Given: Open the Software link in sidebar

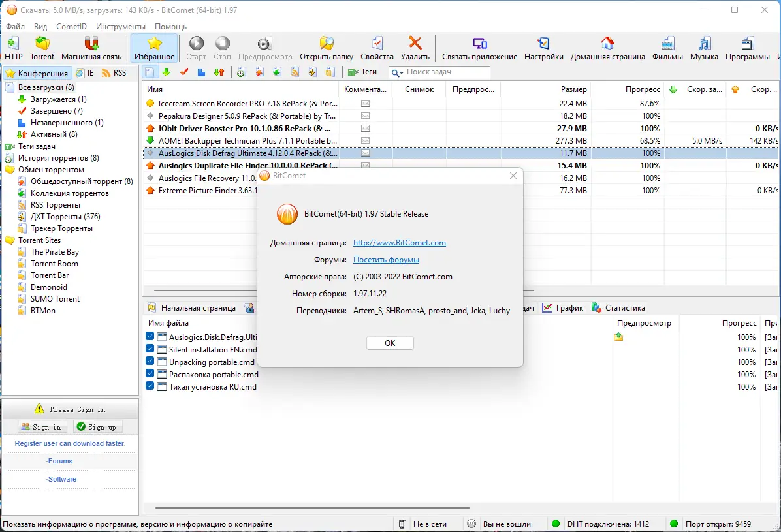Looking at the screenshot, I should (62, 479).
